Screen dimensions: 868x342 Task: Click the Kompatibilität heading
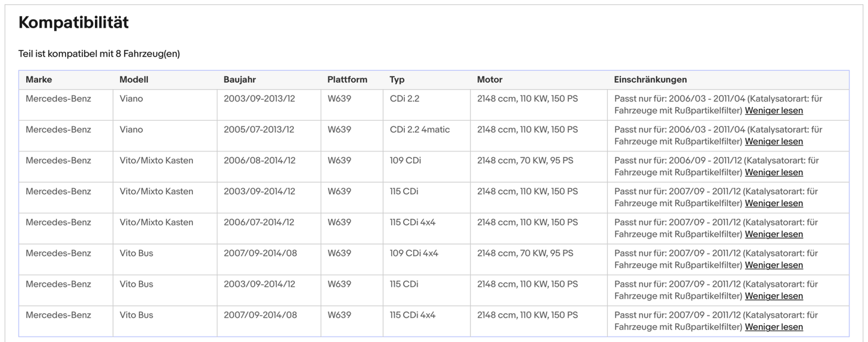[73, 23]
